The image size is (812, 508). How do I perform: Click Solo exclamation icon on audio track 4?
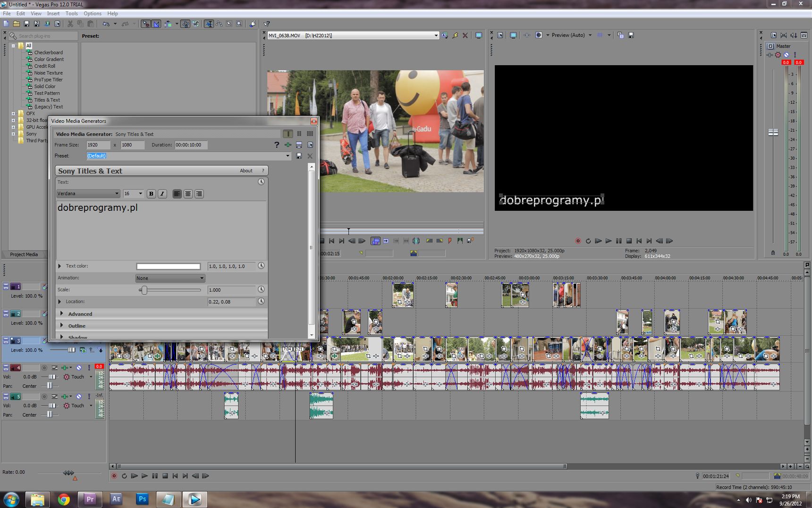pyautogui.click(x=89, y=368)
